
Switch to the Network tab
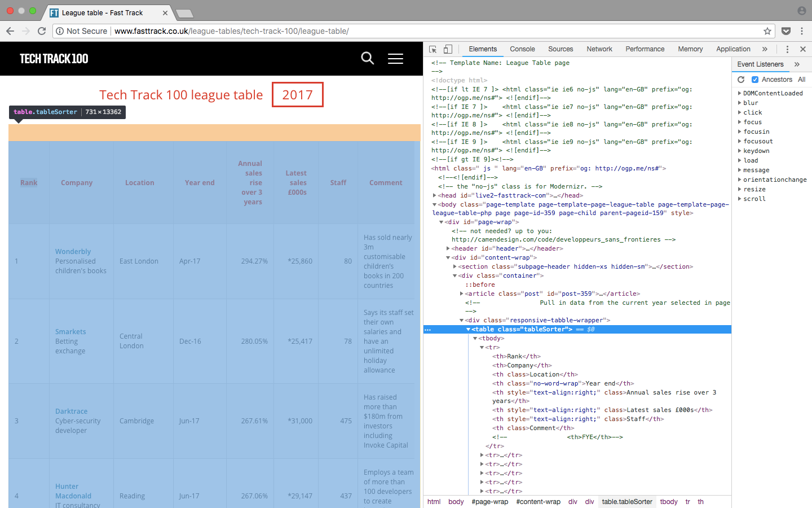599,49
